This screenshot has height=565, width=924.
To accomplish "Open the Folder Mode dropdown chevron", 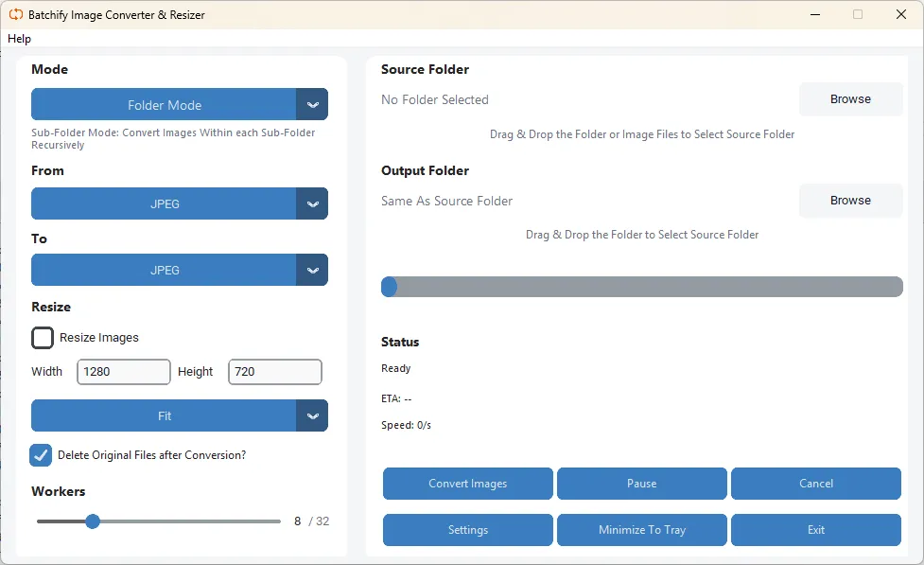I will [313, 104].
